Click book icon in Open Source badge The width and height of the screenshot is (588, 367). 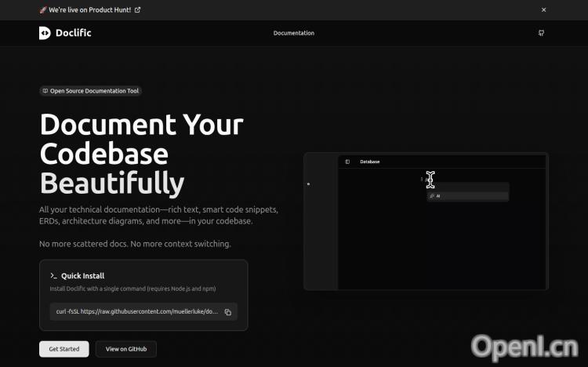pyautogui.click(x=45, y=91)
